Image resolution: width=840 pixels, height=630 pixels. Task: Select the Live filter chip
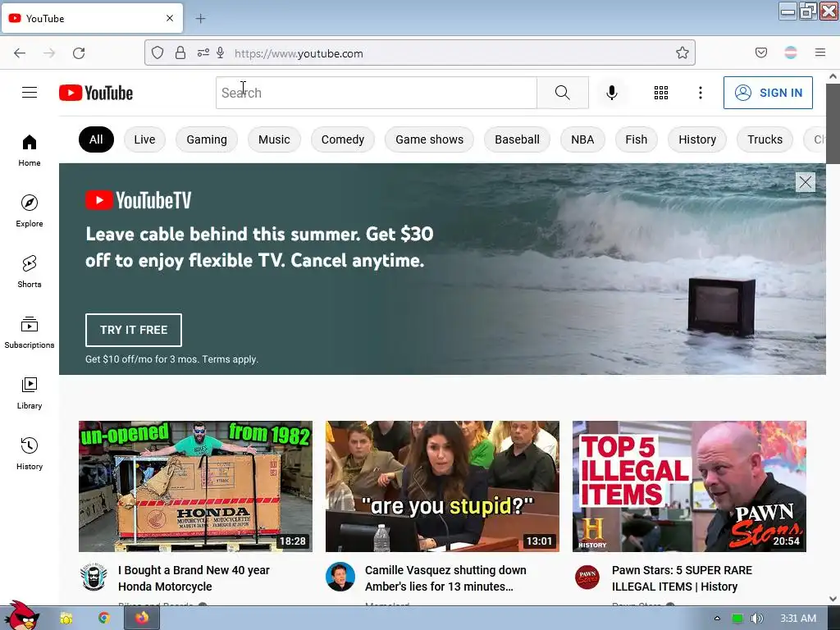click(144, 139)
